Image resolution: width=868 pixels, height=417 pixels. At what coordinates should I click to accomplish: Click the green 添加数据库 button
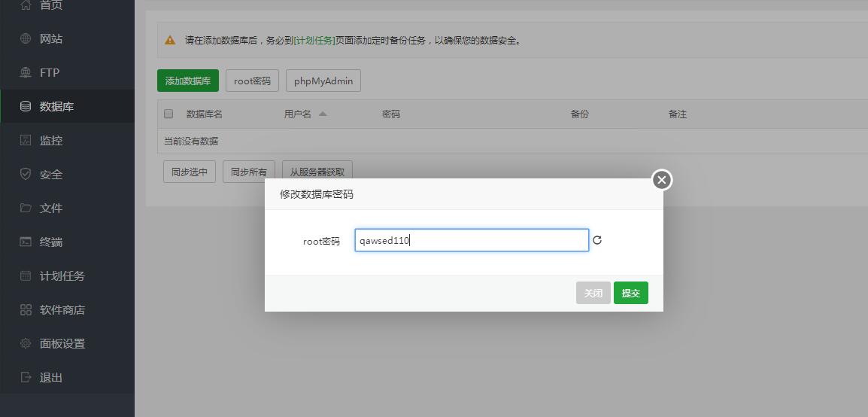(187, 81)
